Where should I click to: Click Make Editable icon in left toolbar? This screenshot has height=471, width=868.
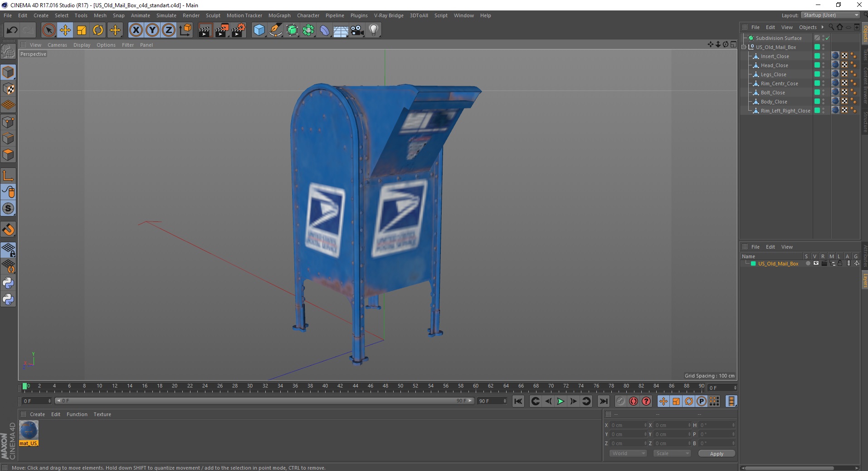tap(8, 51)
